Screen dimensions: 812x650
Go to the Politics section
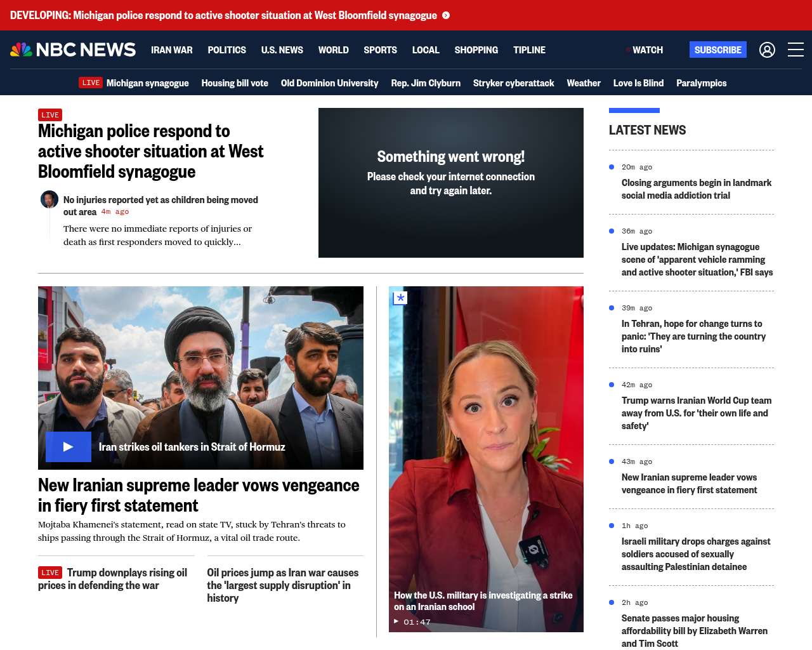[226, 50]
